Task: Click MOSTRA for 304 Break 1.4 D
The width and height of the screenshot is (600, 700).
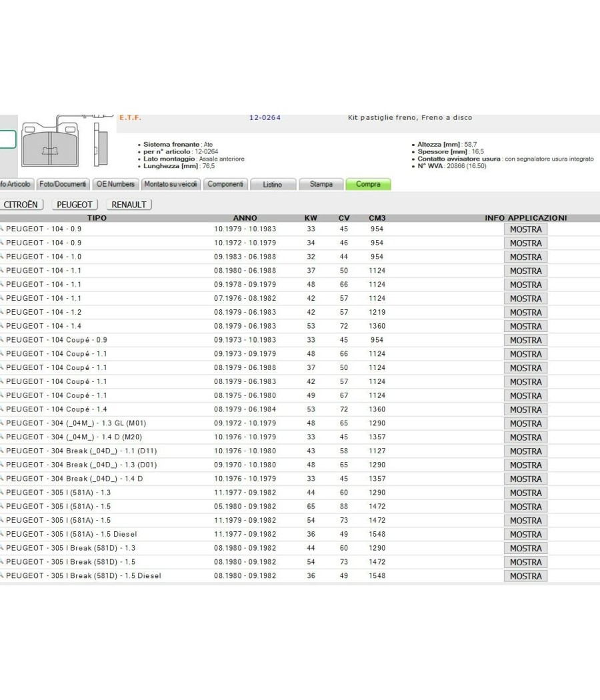Action: pos(526,479)
